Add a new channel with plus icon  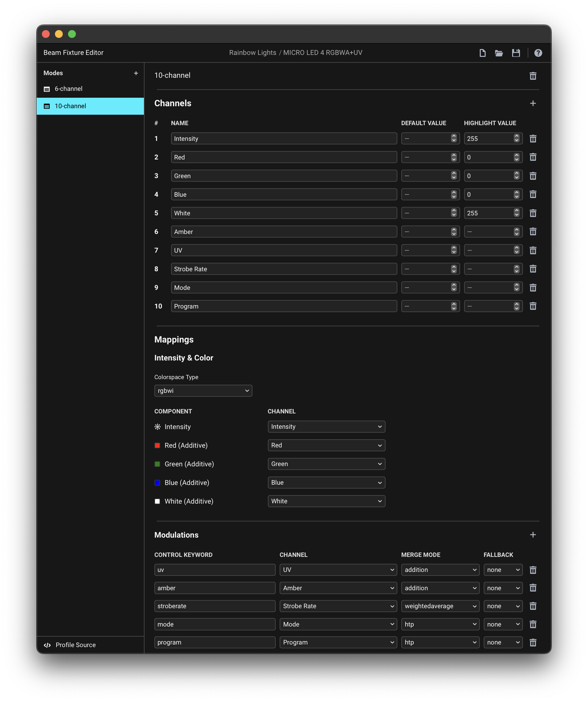[x=533, y=103]
